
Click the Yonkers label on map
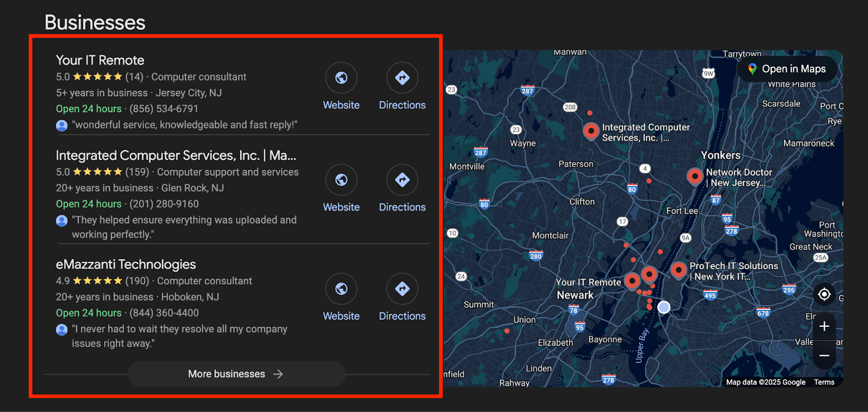(720, 155)
